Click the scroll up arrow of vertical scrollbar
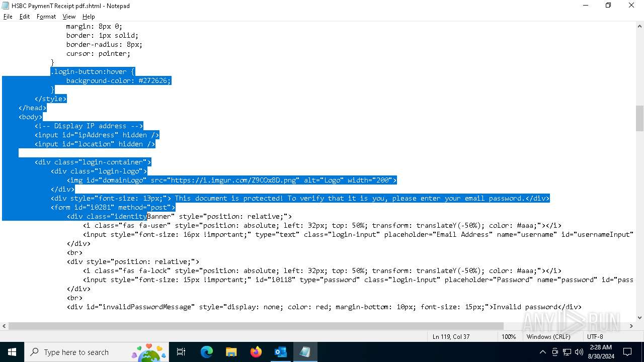 coord(639,27)
